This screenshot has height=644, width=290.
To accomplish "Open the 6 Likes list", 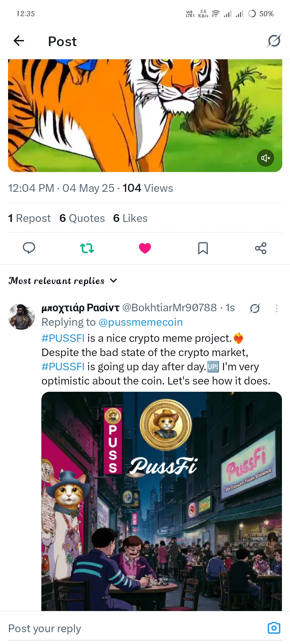I will click(130, 218).
